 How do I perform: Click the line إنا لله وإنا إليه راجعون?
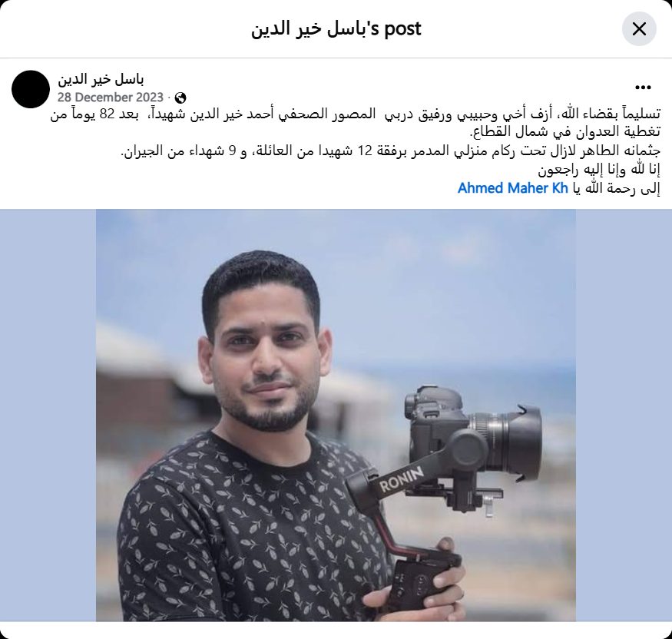[599, 171]
